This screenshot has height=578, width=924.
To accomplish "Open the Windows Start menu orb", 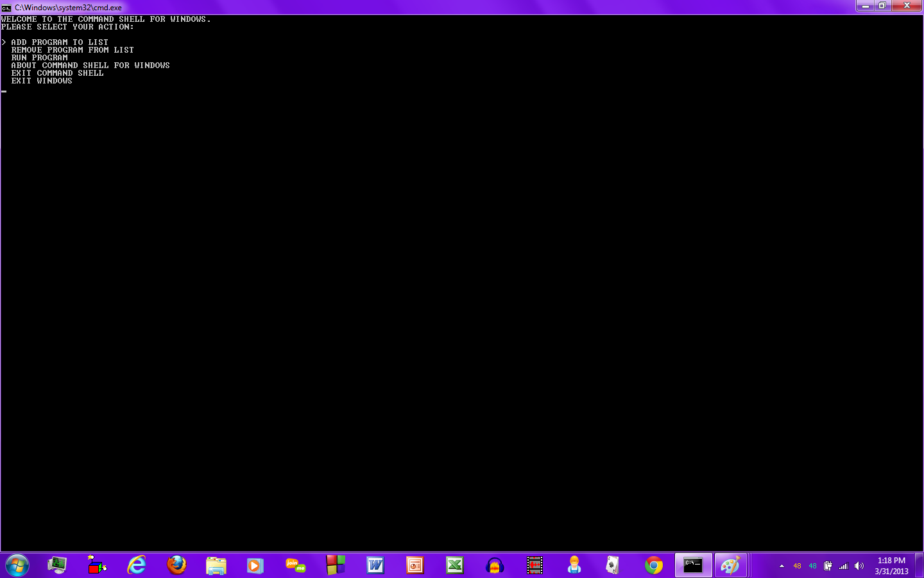I will (x=17, y=565).
